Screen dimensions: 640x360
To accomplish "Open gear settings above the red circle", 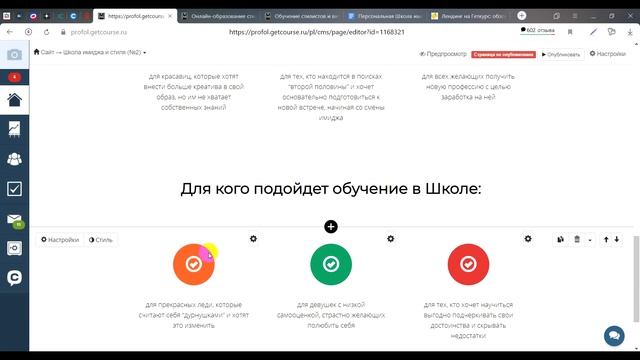I will tap(528, 239).
